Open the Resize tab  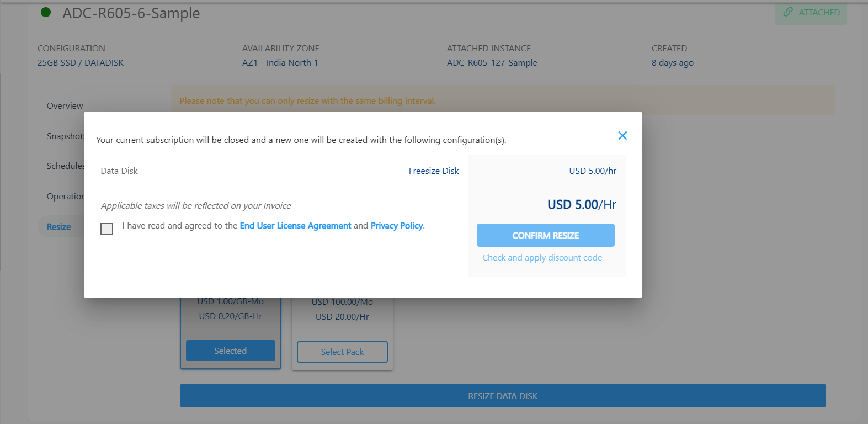(59, 227)
